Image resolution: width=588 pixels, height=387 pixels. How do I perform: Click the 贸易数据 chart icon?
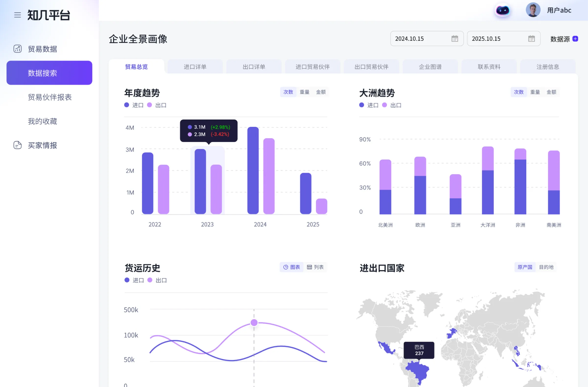click(17, 49)
